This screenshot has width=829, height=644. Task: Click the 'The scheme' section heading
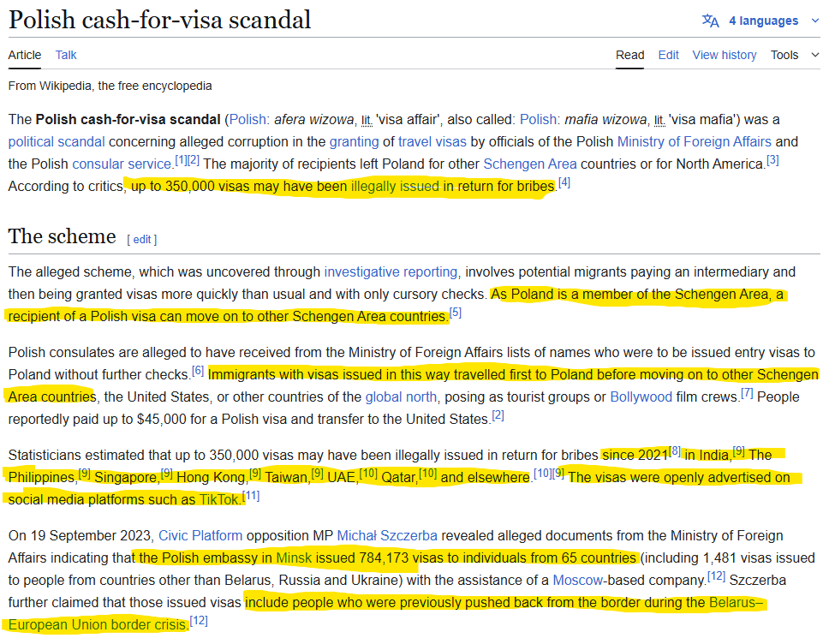click(x=62, y=236)
